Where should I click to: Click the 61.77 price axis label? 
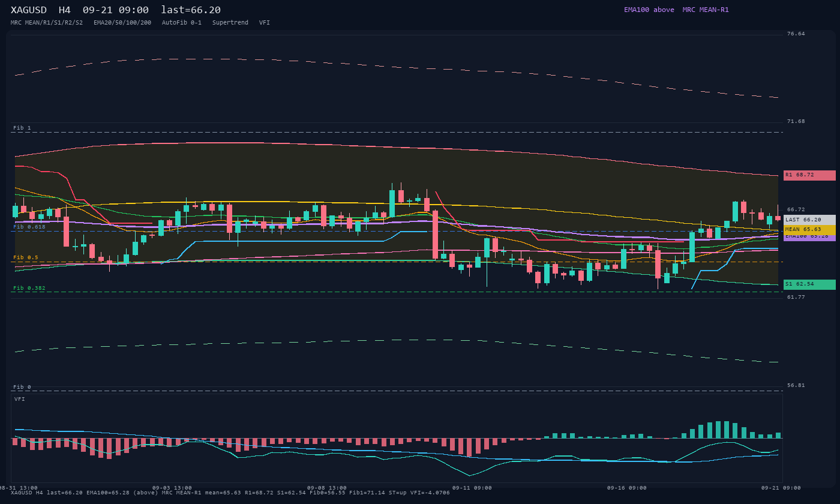796,298
